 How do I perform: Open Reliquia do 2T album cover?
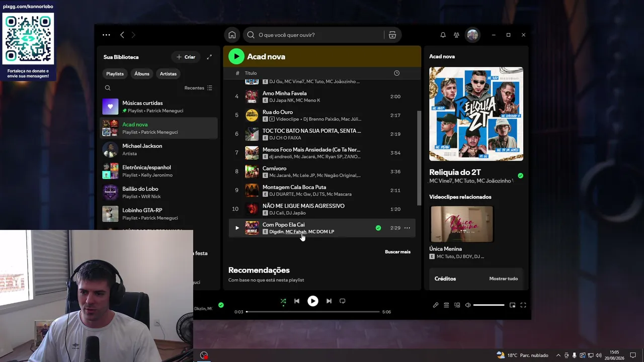point(476,114)
